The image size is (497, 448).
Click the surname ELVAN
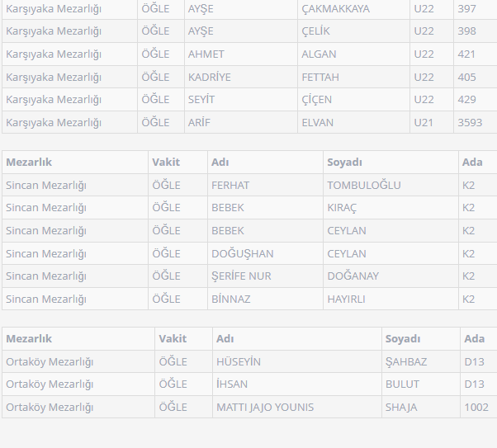(x=318, y=122)
